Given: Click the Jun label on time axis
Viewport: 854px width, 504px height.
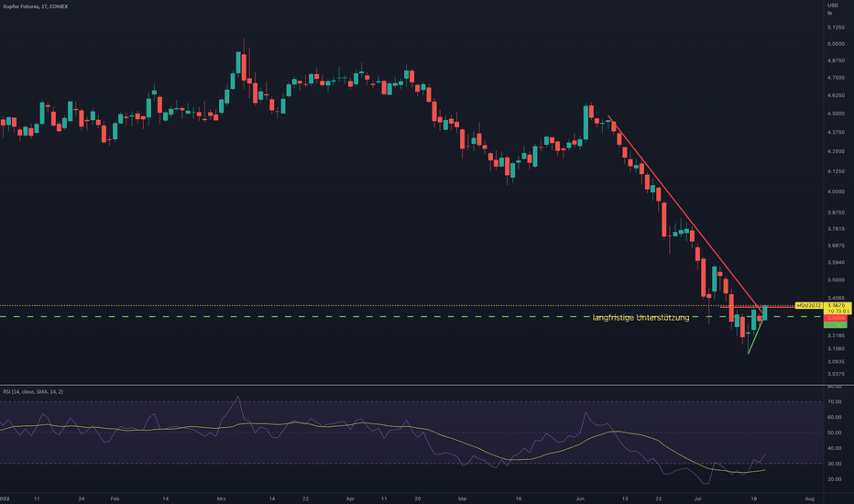Looking at the screenshot, I should pyautogui.click(x=580, y=499).
